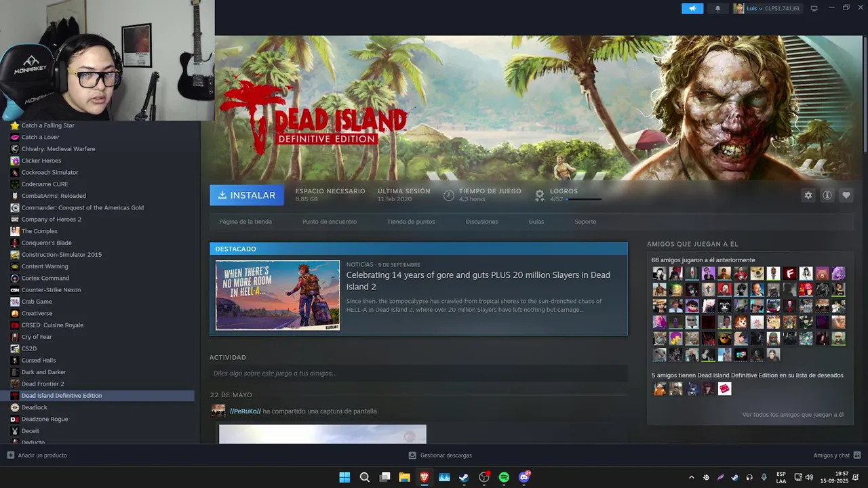Select Construction-Simulator 2015 in library

coord(62,255)
